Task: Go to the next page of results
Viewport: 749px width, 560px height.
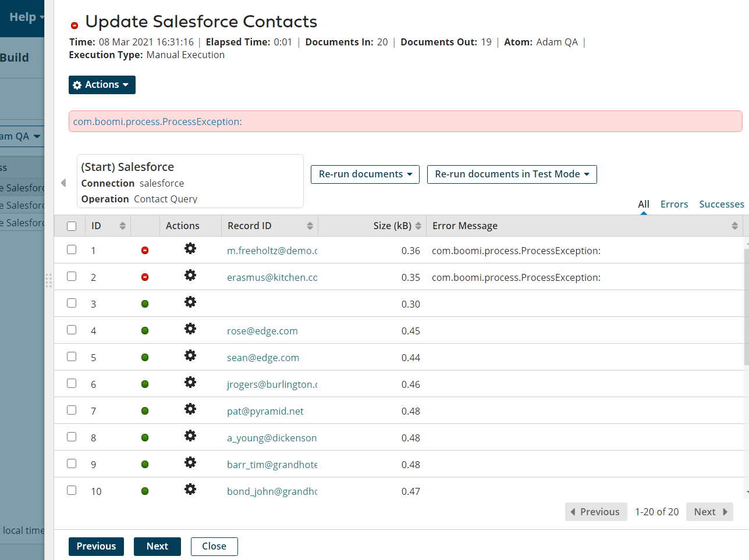Action: pyautogui.click(x=709, y=512)
